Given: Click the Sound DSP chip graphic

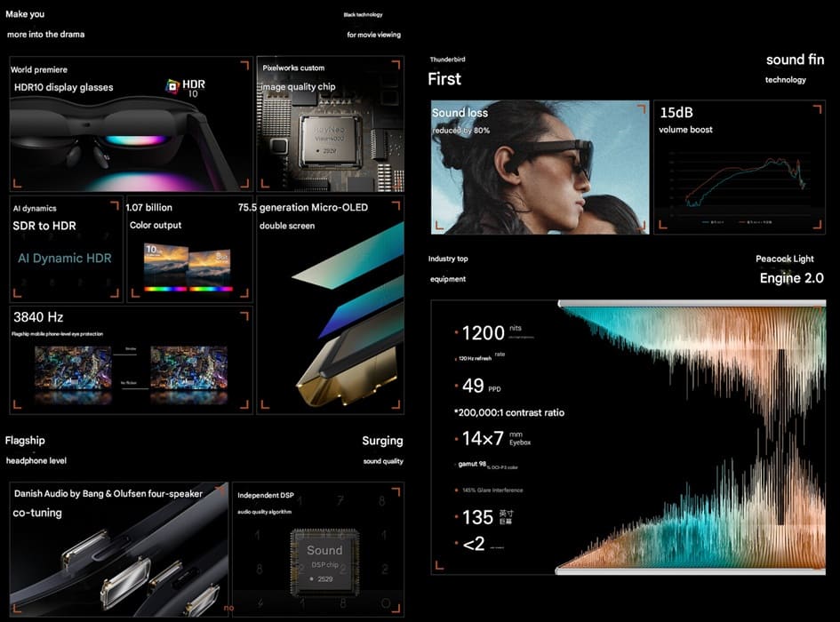Looking at the screenshot, I should [324, 559].
